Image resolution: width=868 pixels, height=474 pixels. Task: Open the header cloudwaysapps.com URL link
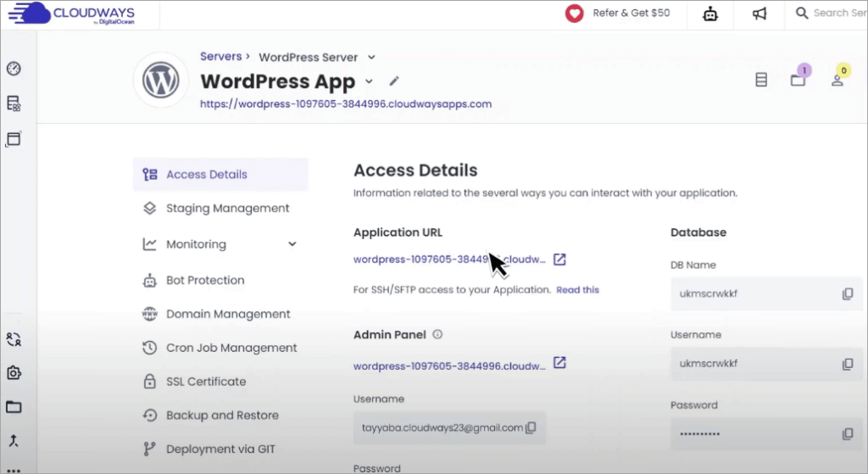click(346, 104)
